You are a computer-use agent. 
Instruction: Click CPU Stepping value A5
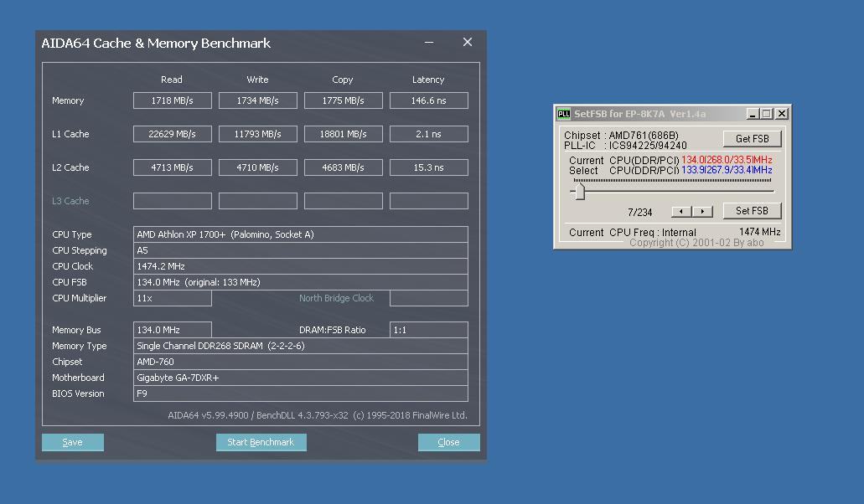coord(301,250)
